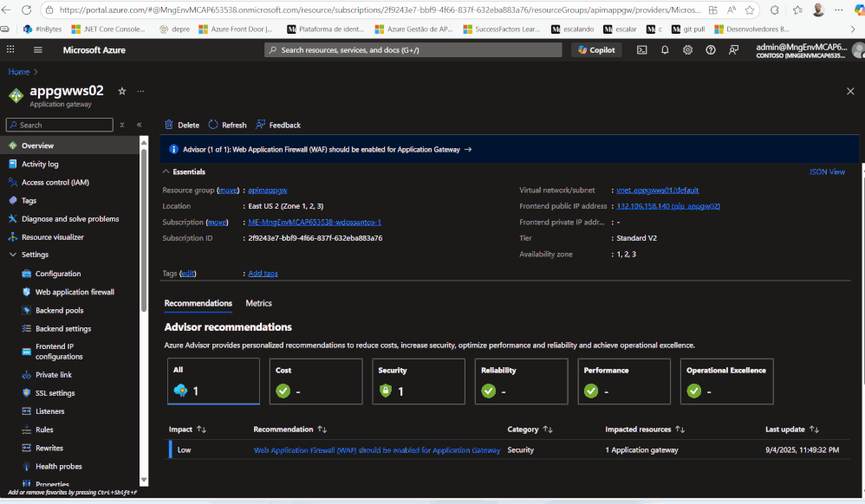Screen dimensions: 865x504
Task: Select Overview in the left menu
Action: pos(70,145)
